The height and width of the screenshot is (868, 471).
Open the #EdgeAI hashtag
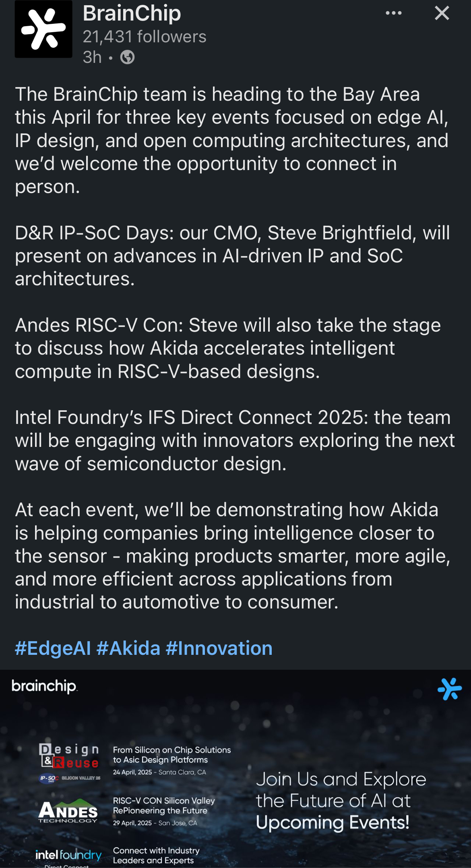[53, 648]
